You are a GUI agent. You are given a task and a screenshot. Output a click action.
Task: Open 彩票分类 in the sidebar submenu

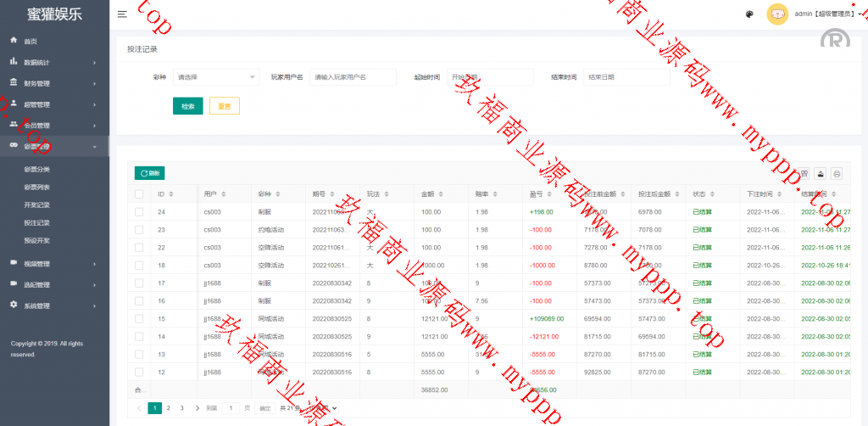pyautogui.click(x=36, y=169)
